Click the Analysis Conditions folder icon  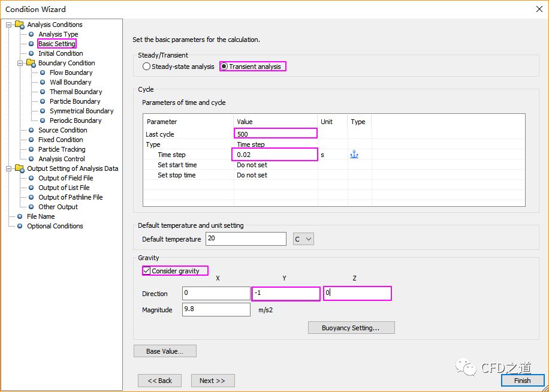tap(20, 25)
